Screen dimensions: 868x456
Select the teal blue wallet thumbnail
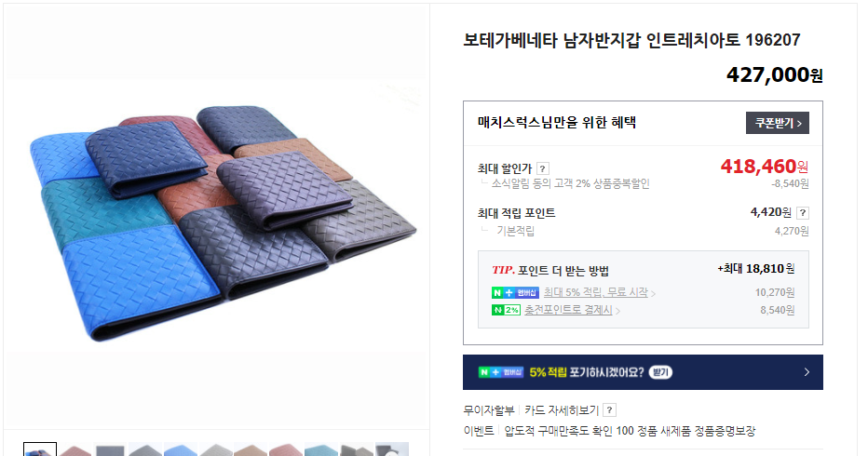click(x=321, y=449)
